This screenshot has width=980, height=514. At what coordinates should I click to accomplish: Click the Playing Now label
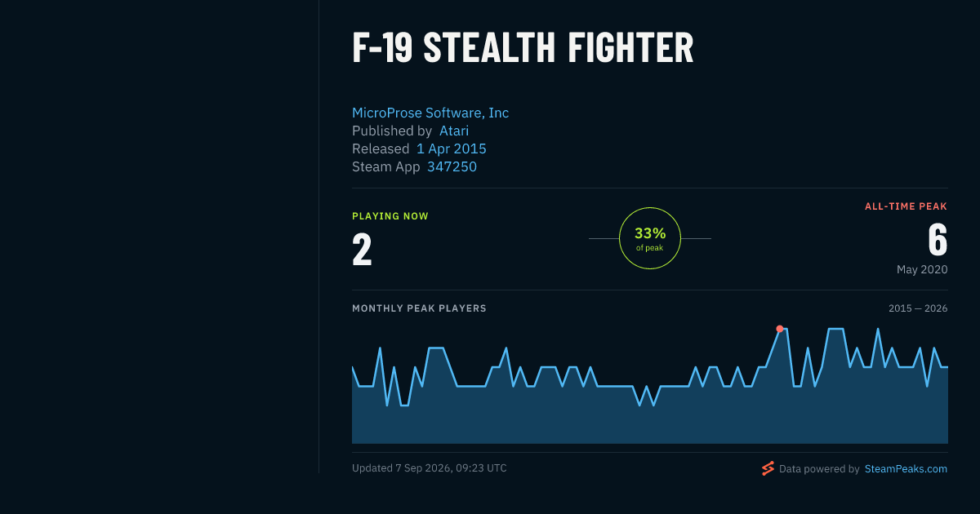[390, 216]
